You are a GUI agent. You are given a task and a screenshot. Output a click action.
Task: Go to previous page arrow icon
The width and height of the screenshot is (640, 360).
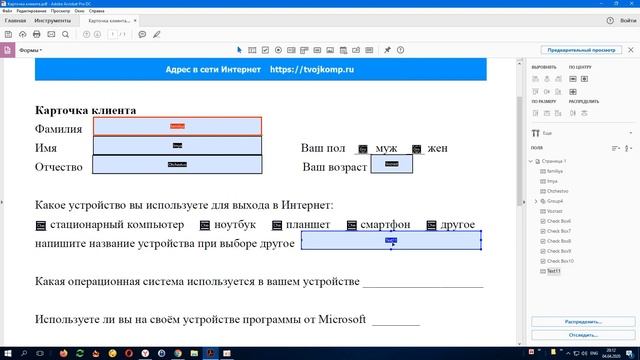click(x=87, y=34)
